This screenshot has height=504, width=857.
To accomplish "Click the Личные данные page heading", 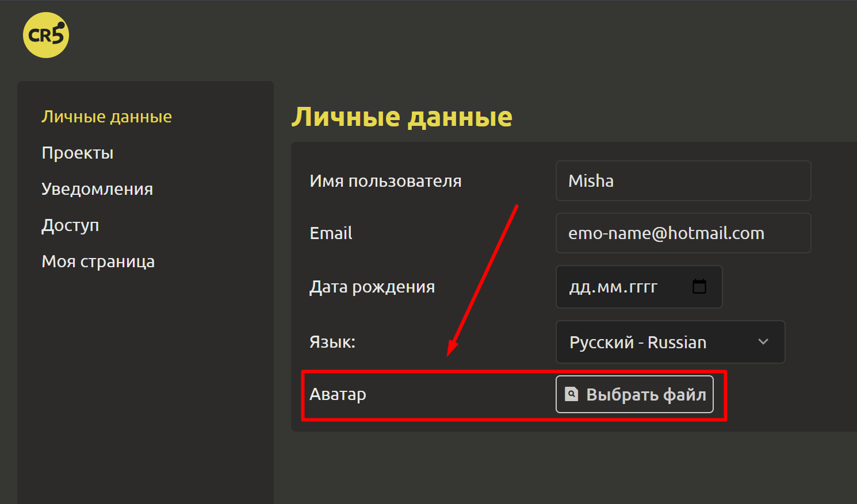I will click(401, 117).
